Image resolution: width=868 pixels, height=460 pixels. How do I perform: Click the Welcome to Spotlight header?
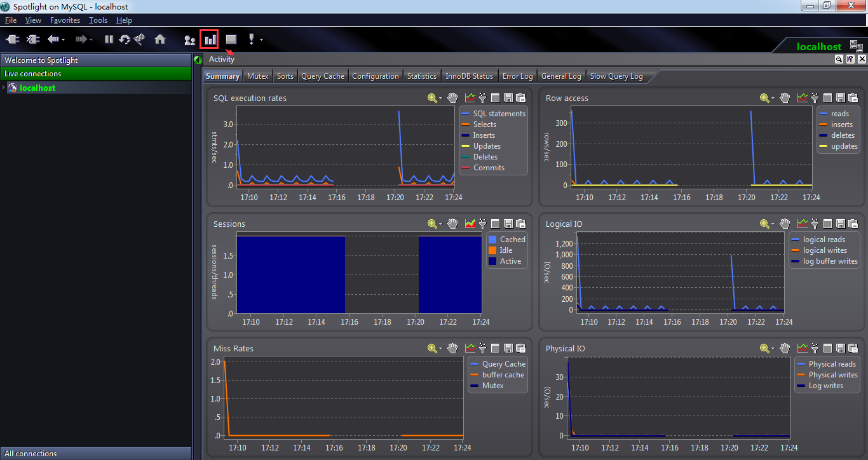pyautogui.click(x=95, y=60)
